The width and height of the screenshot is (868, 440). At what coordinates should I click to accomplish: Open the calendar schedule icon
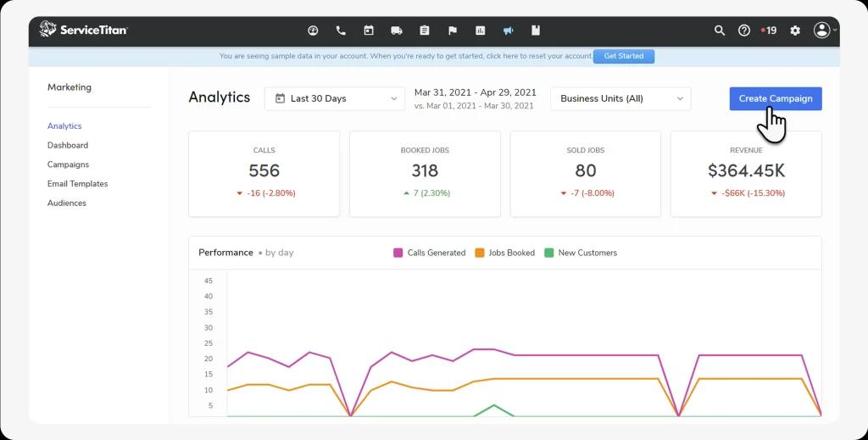(x=369, y=31)
